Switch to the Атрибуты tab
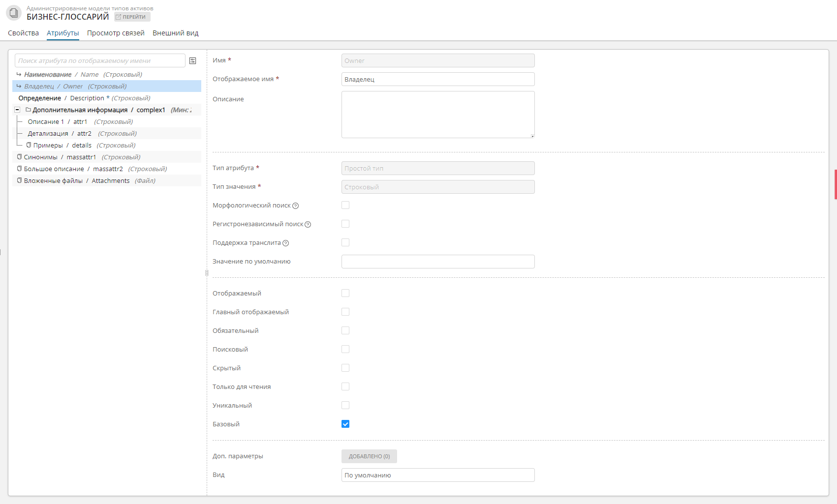 [x=62, y=33]
